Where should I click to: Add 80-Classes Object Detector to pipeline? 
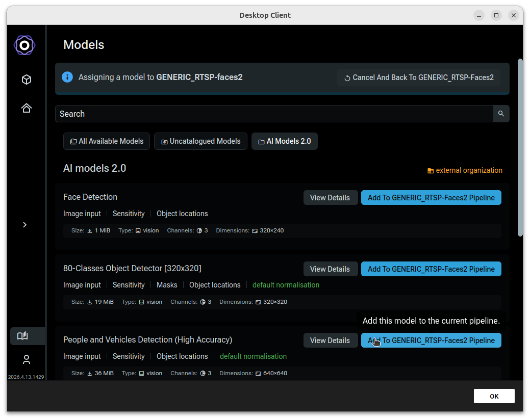[x=432, y=269]
